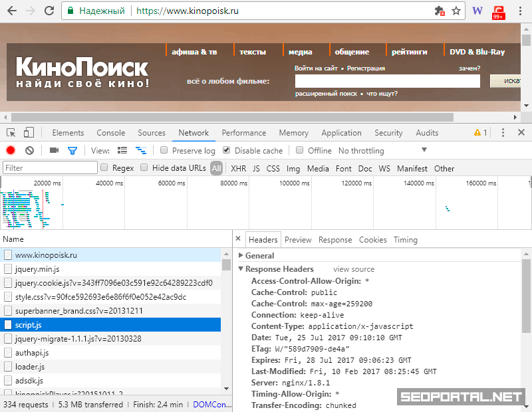Clear the network log
Viewport: 532px width, 412px height.
[29, 151]
